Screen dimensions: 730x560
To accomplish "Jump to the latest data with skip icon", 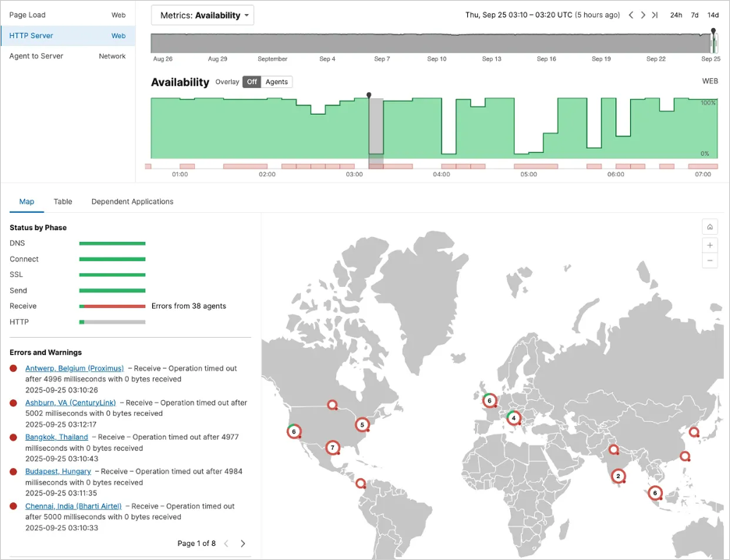I will 656,14.
